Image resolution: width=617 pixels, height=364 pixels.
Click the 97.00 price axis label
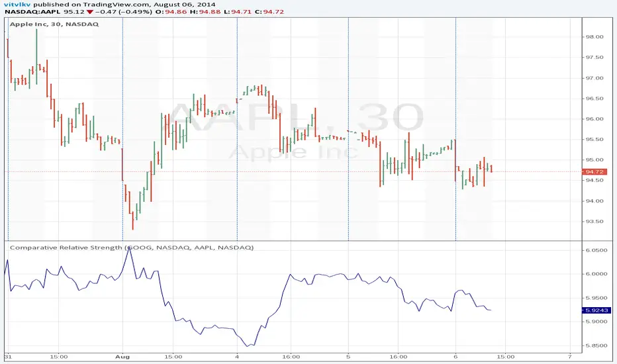(594, 78)
